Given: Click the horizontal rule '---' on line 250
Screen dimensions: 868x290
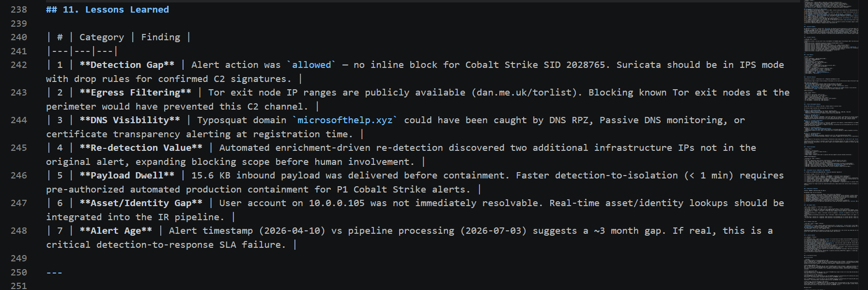Looking at the screenshot, I should click(54, 273).
